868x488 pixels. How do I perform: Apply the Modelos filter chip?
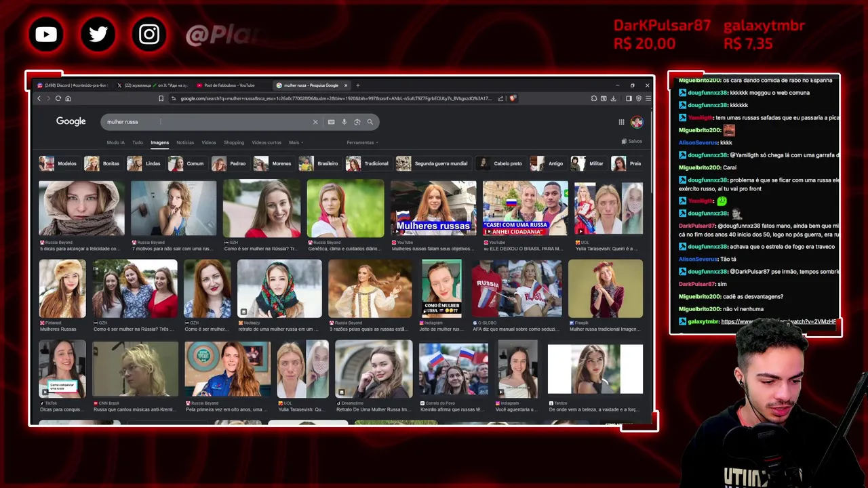click(x=58, y=163)
